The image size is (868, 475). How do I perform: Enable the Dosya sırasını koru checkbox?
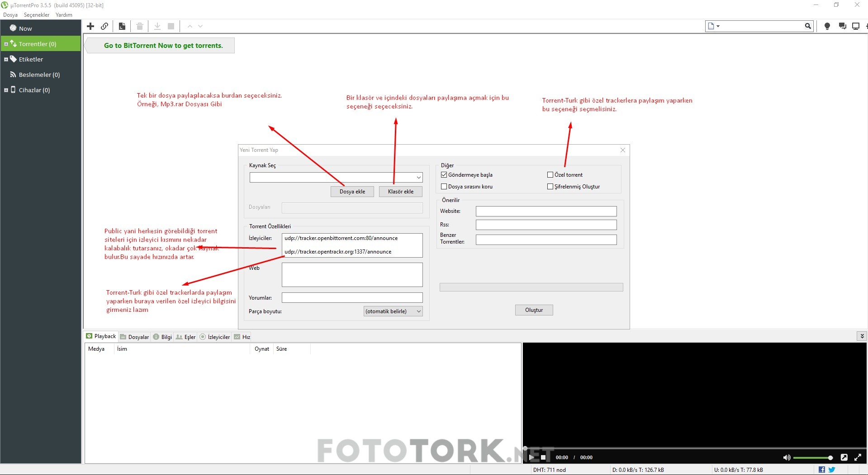(x=444, y=186)
